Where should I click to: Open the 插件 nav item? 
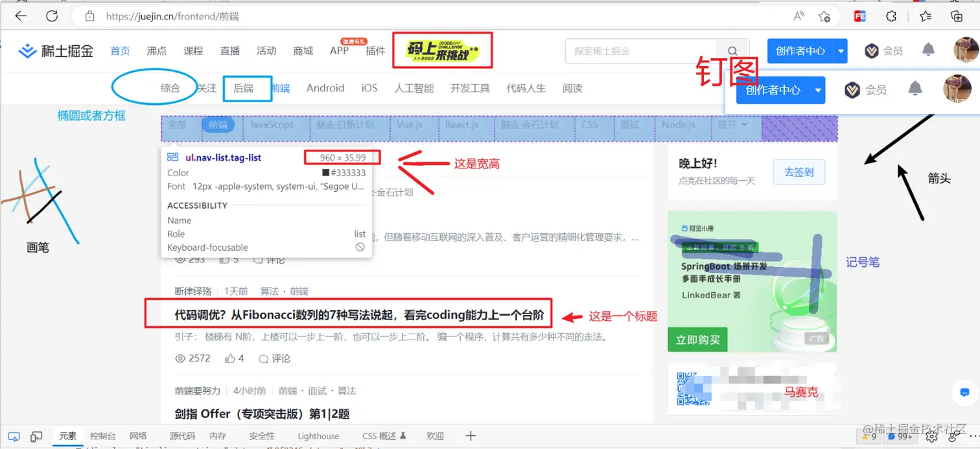pos(375,51)
